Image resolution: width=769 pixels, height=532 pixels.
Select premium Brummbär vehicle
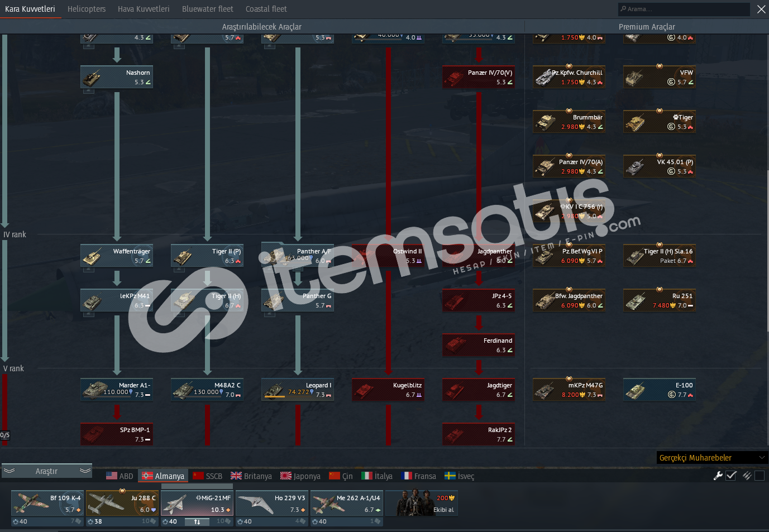569,122
